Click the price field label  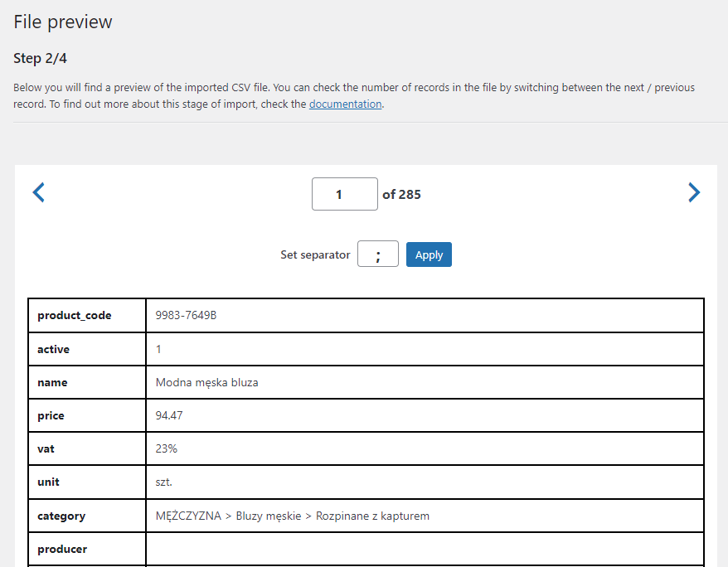pos(51,416)
